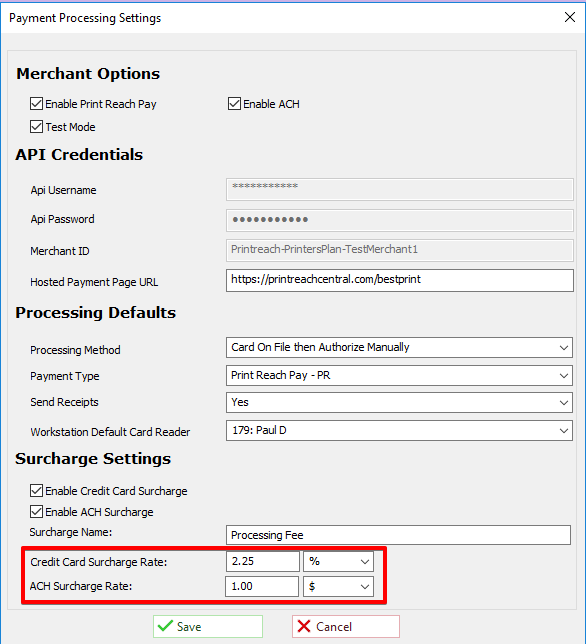Click the ACH Surcharge Rate value field
586x644 pixels.
click(262, 586)
